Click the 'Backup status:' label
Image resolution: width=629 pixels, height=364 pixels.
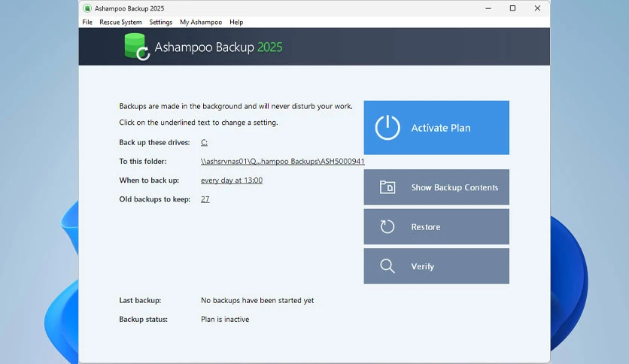tap(143, 319)
